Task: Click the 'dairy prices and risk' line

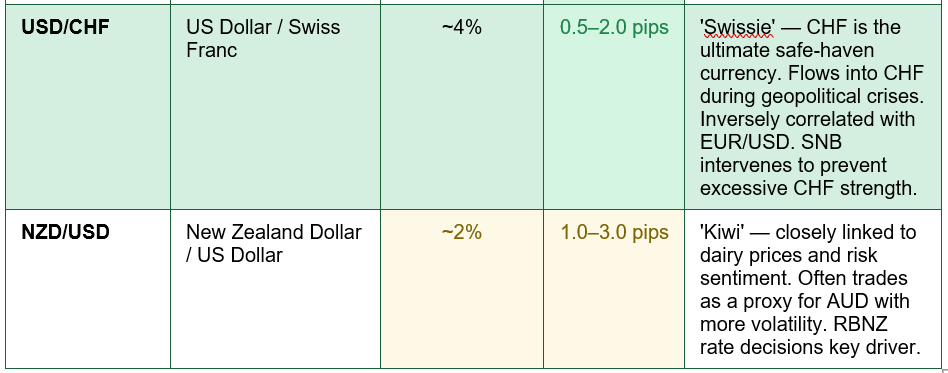Action: (x=788, y=255)
